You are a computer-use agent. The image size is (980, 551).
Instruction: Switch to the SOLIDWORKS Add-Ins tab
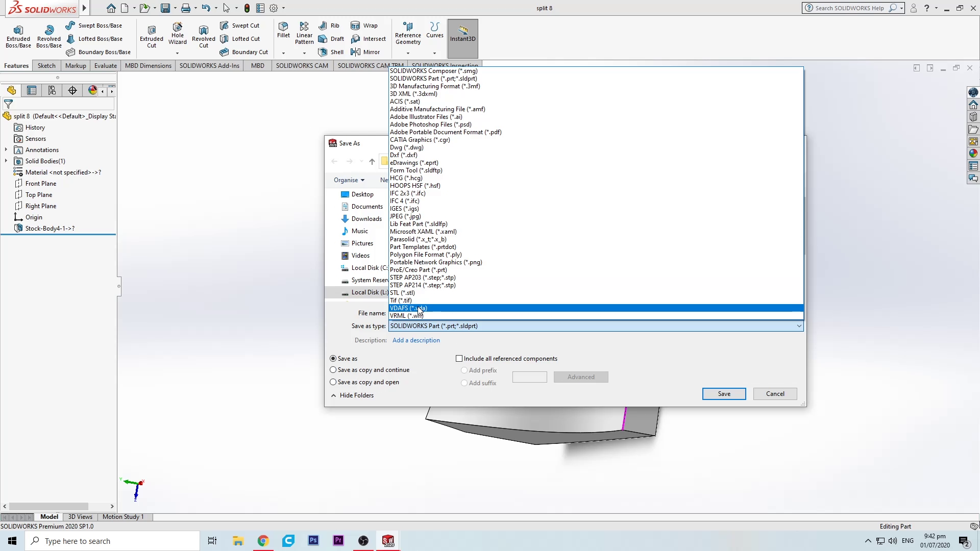209,66
